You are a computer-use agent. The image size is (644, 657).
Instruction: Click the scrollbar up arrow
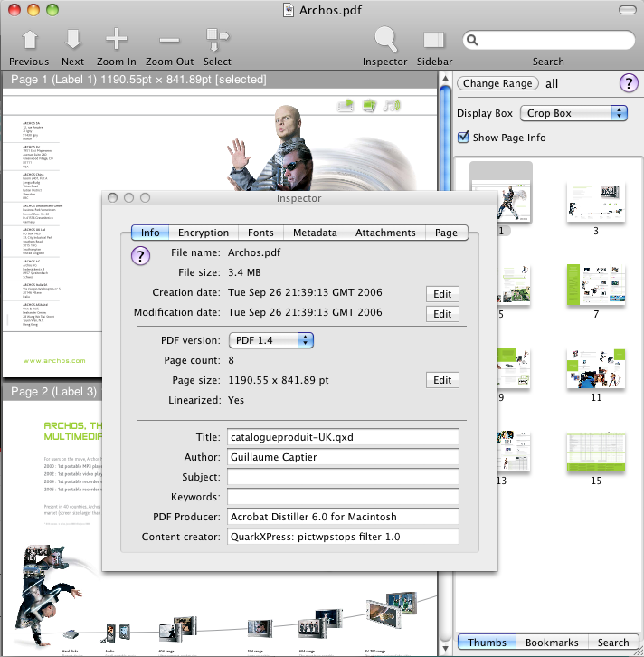tap(445, 79)
